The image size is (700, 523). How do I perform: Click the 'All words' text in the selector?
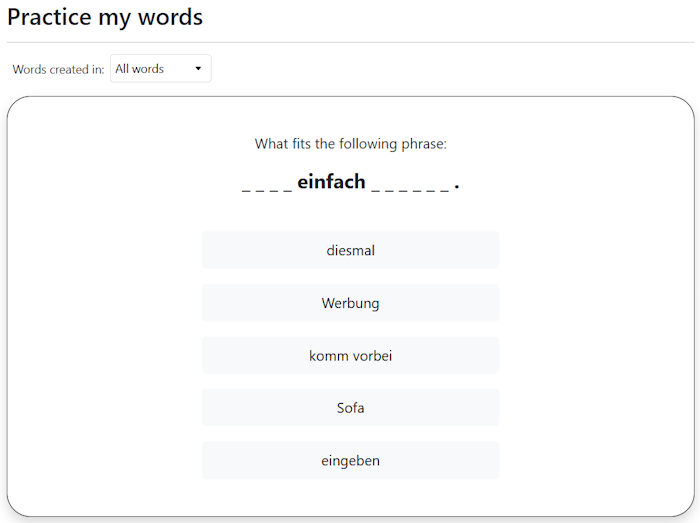coord(140,69)
